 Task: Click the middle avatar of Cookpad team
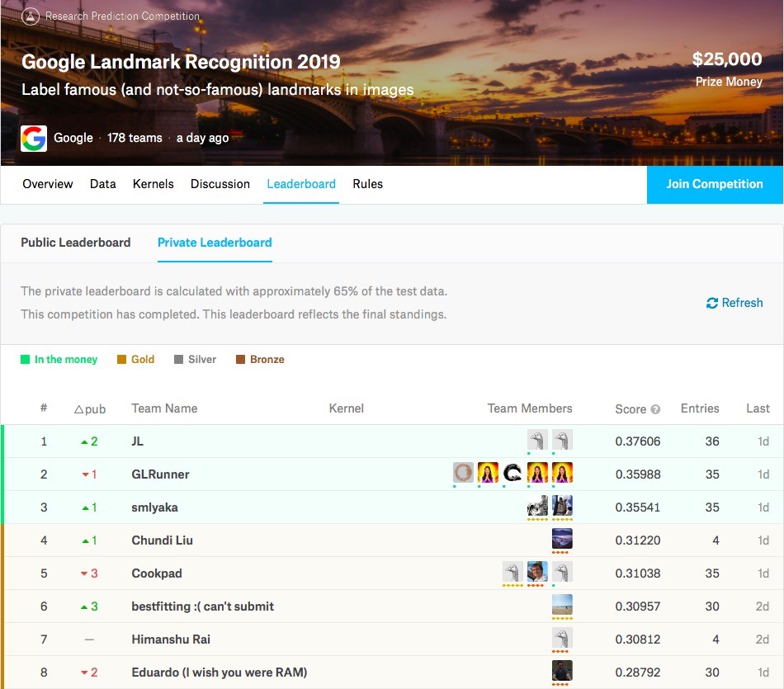537,572
